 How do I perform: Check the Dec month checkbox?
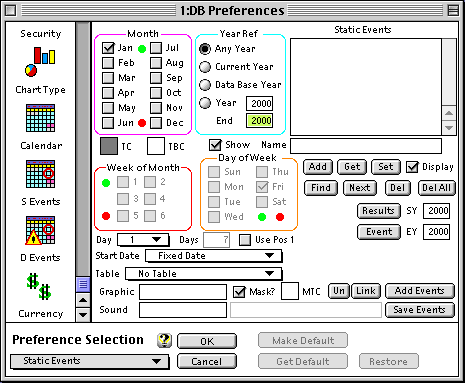coord(156,123)
